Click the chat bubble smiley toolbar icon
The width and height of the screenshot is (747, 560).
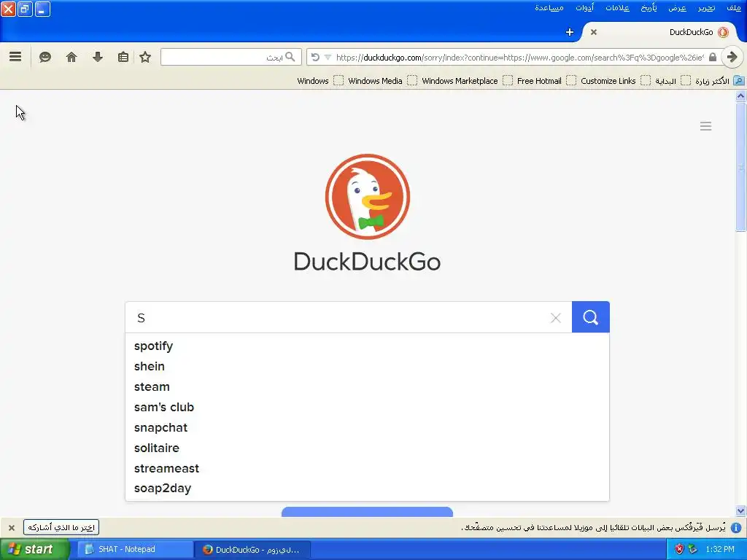click(44, 57)
